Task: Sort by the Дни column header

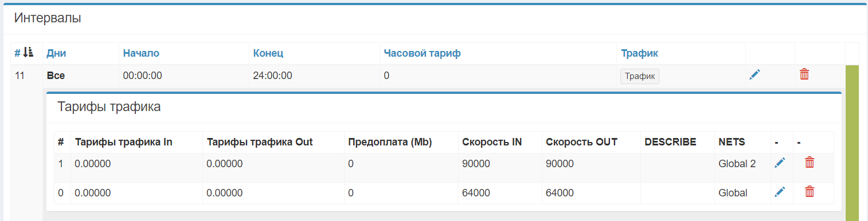Action: click(56, 53)
